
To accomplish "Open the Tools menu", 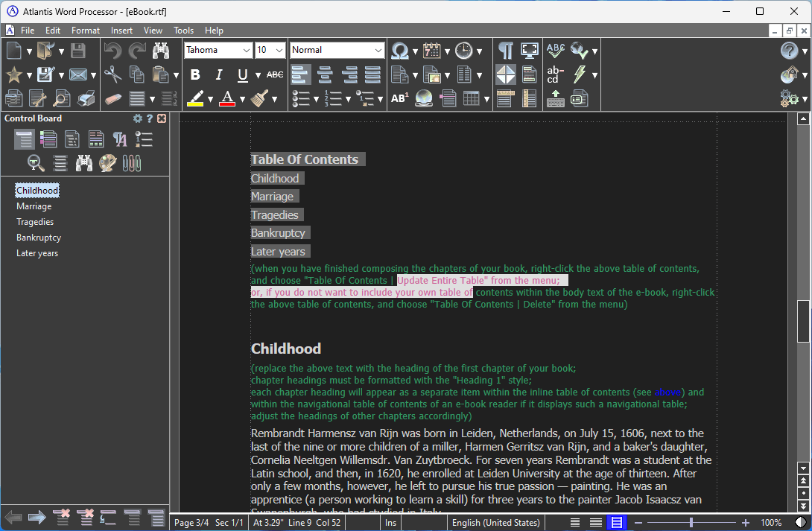I will click(x=183, y=31).
